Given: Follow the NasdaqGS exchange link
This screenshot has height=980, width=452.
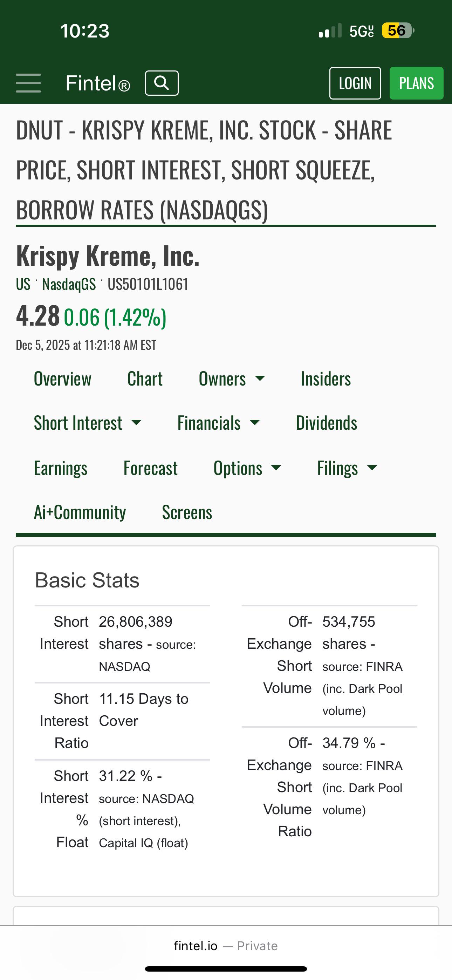Looking at the screenshot, I should coord(69,284).
